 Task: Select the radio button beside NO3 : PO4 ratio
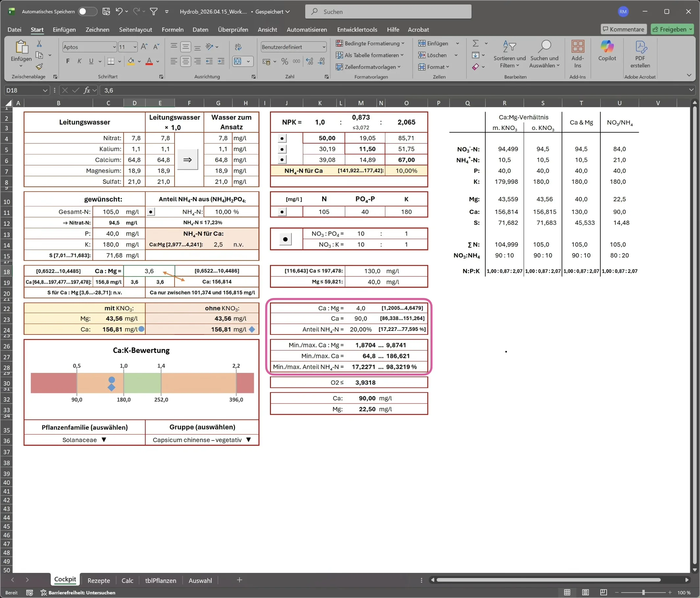pos(285,239)
